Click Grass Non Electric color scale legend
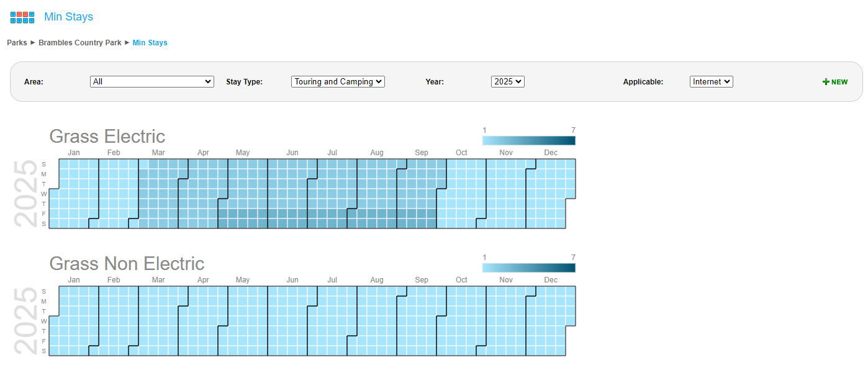The width and height of the screenshot is (868, 365). 528,268
